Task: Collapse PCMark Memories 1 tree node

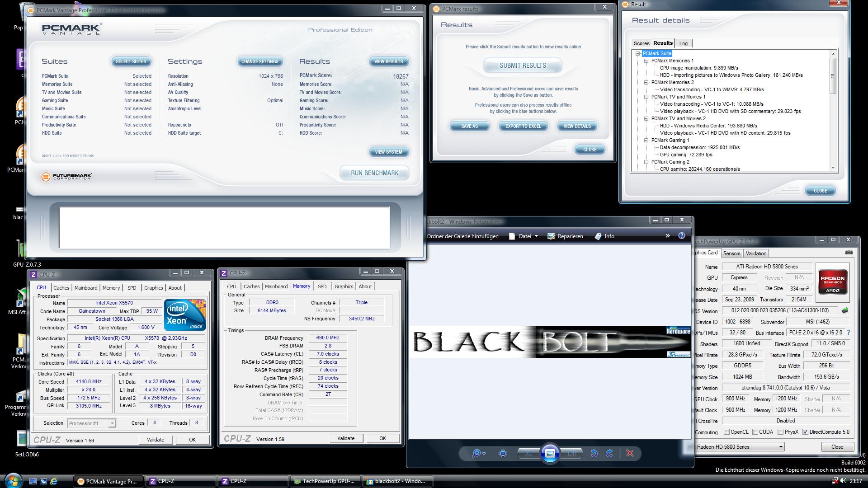Action: (646, 61)
